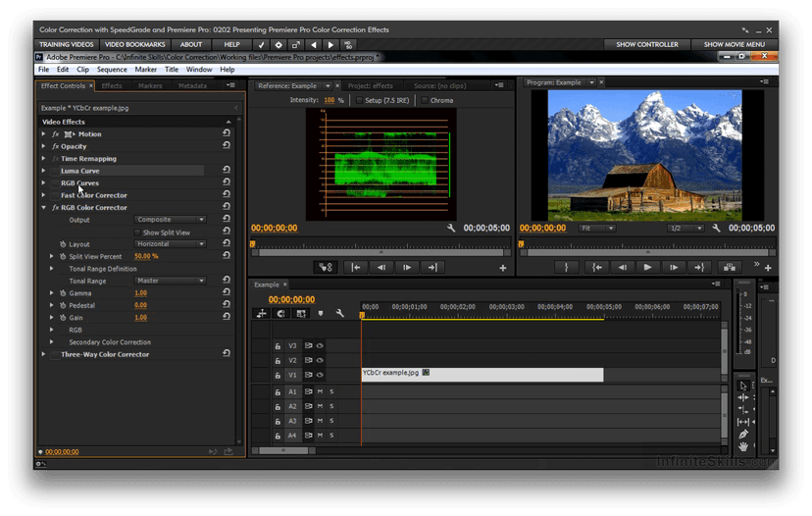Enable Setup (7.5 IRE) checkbox
The height and width of the screenshot is (516, 812).
(359, 100)
